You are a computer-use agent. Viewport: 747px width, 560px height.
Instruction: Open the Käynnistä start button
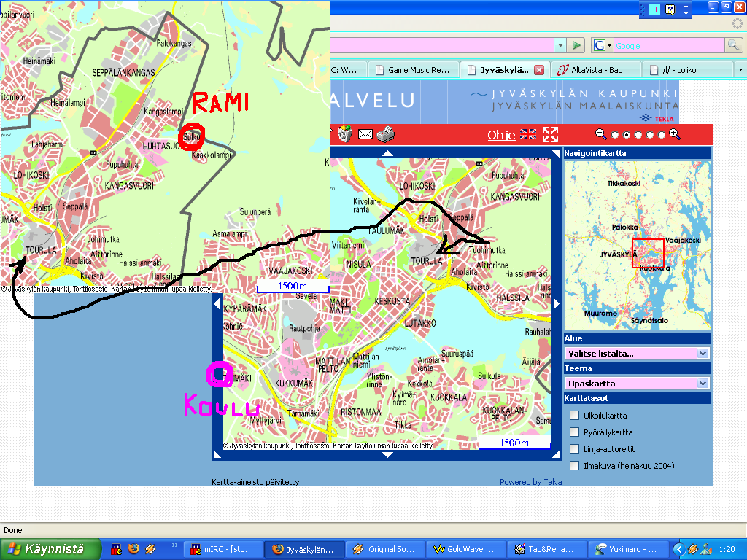click(x=50, y=549)
